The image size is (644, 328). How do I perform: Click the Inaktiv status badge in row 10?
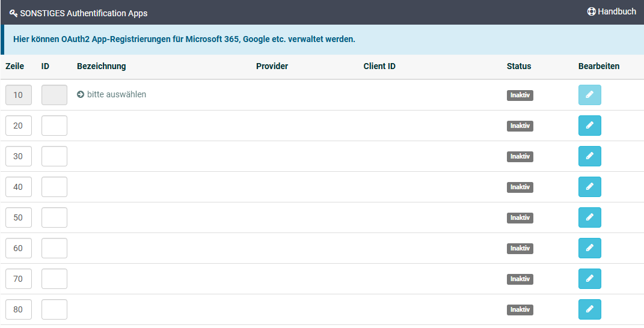pyautogui.click(x=520, y=95)
